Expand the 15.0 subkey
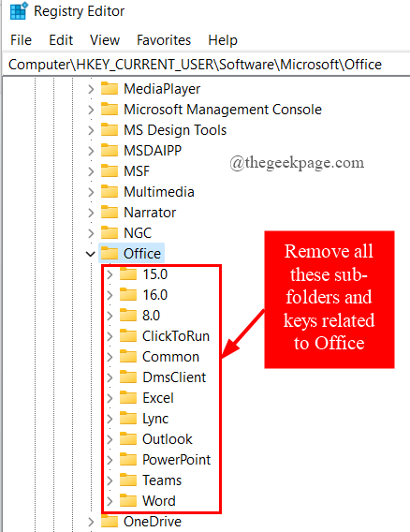 110,274
